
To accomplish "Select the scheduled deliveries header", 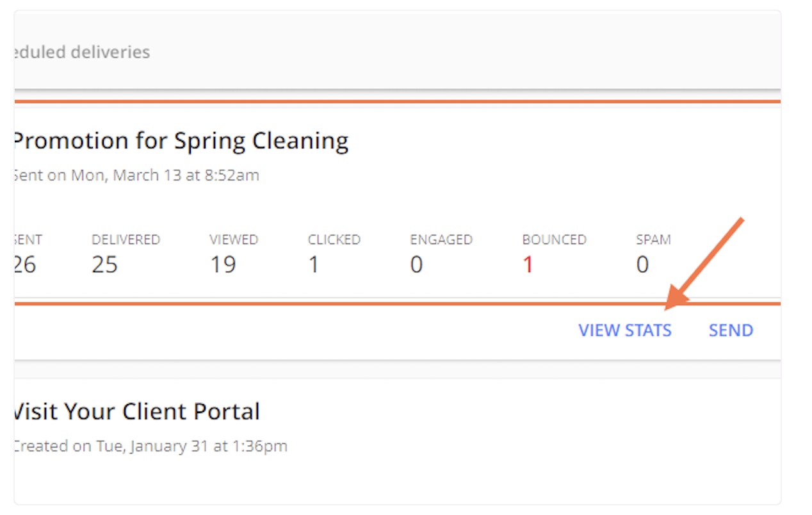I will [x=82, y=52].
